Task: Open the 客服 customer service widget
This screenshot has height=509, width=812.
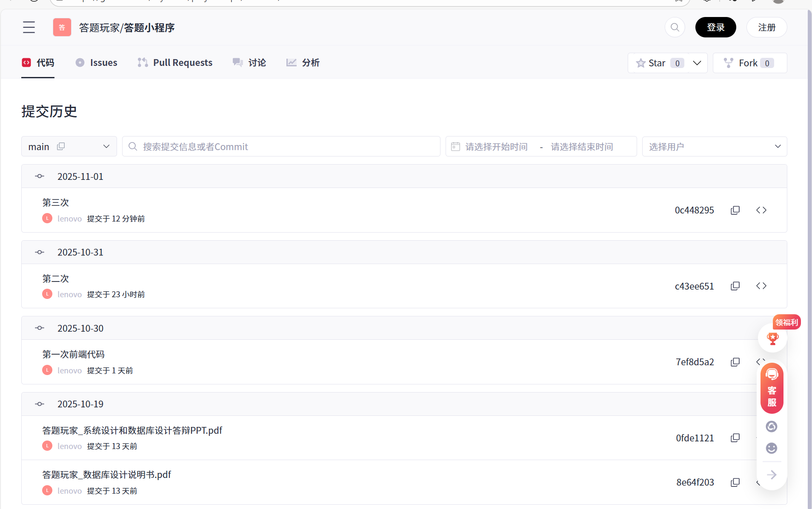Action: [772, 388]
